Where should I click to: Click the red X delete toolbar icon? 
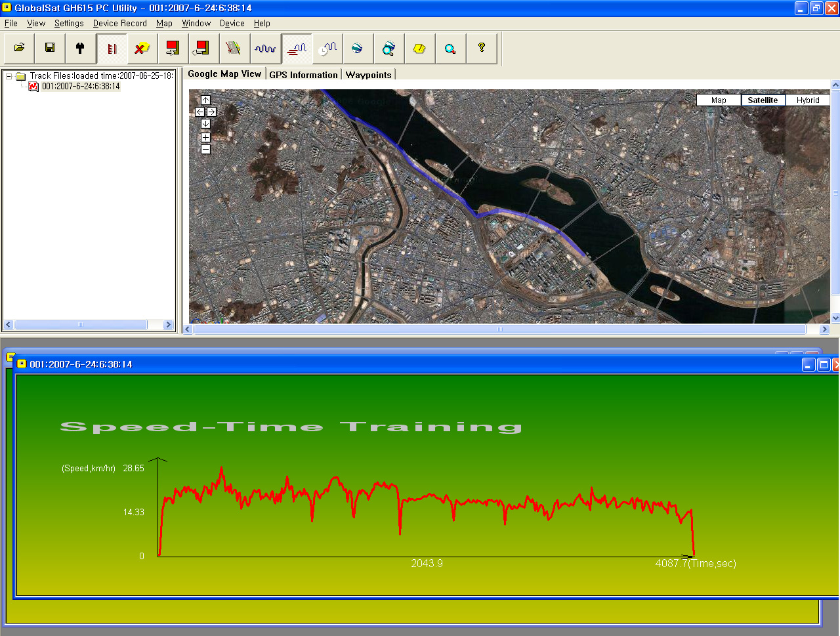coord(142,48)
